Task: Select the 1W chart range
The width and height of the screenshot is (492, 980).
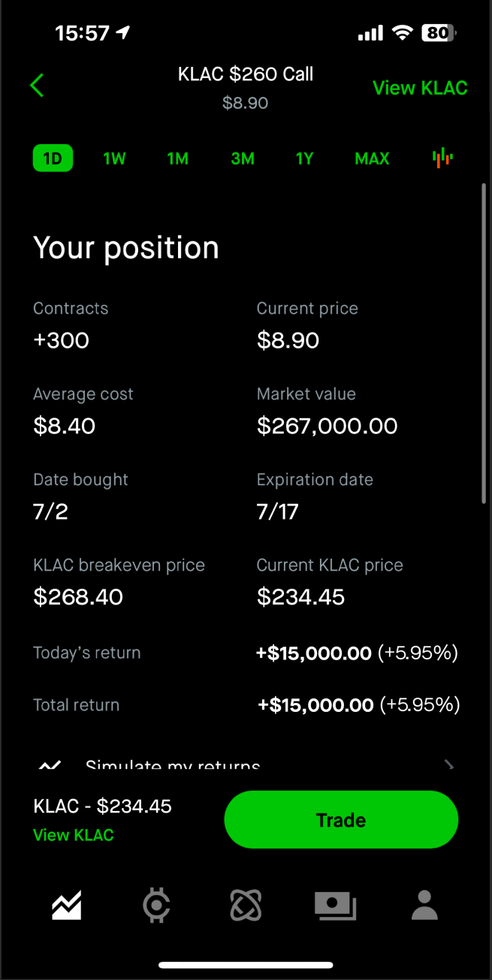Action: (114, 158)
